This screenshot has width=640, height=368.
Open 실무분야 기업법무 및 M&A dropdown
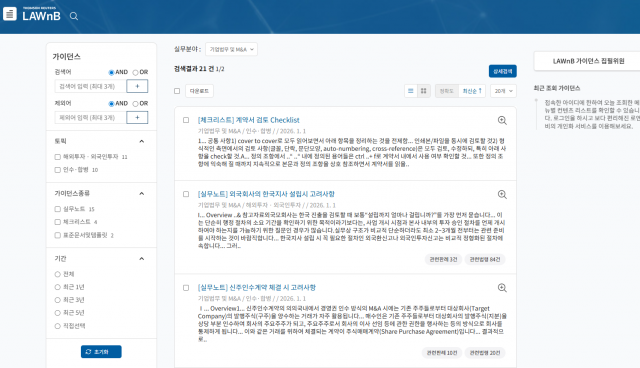pyautogui.click(x=231, y=49)
